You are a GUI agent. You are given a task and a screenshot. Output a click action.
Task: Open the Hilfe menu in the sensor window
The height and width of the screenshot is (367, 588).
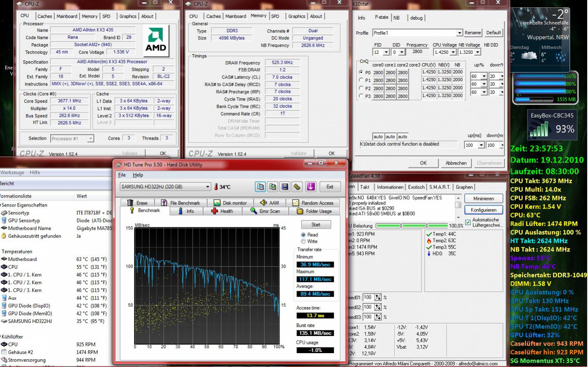pos(35,172)
